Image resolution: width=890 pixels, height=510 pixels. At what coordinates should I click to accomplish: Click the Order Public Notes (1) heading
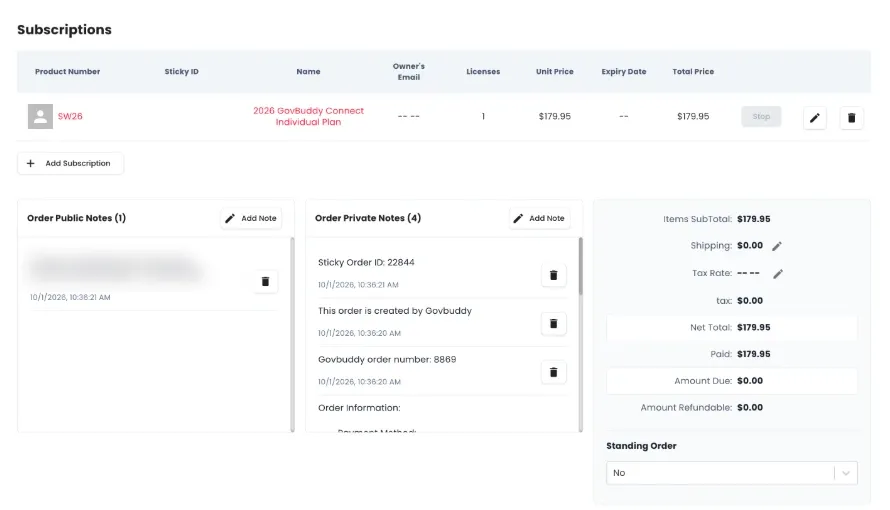77,218
